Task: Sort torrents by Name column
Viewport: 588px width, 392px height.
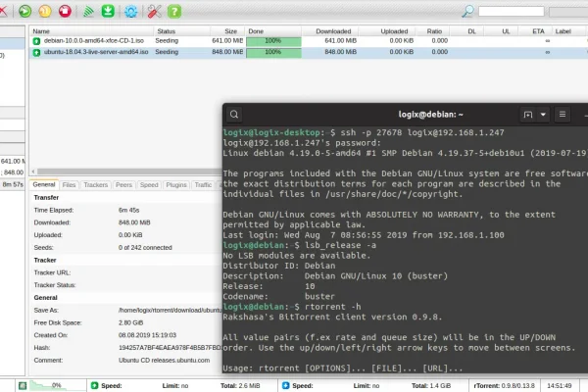Action: coord(91,31)
